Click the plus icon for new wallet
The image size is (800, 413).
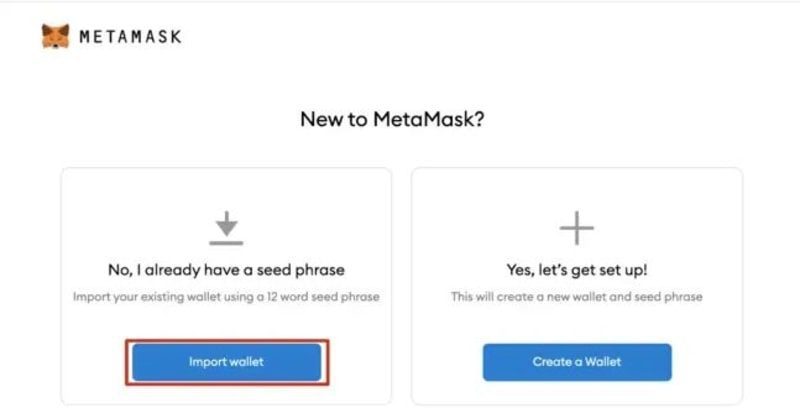coord(577,228)
